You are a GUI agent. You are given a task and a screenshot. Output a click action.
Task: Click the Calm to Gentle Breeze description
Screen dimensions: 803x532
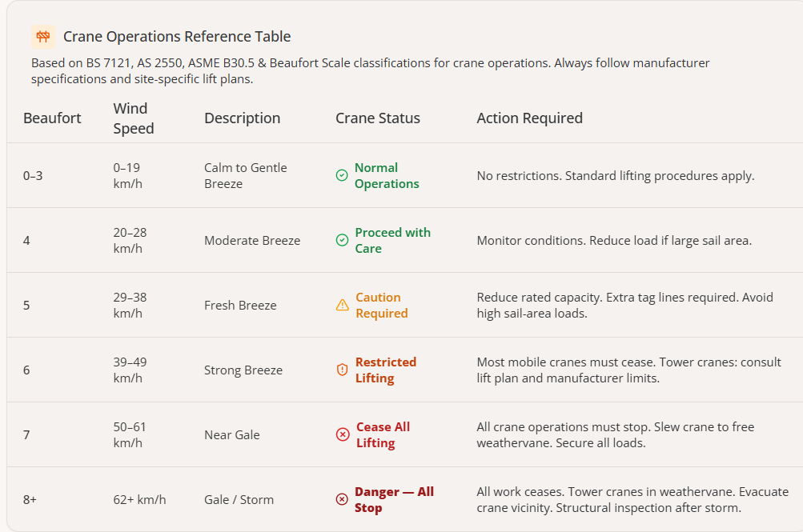(x=245, y=175)
